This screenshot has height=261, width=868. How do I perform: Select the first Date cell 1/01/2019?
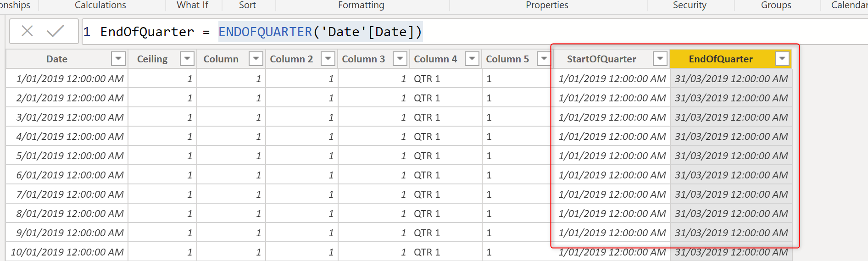click(70, 79)
